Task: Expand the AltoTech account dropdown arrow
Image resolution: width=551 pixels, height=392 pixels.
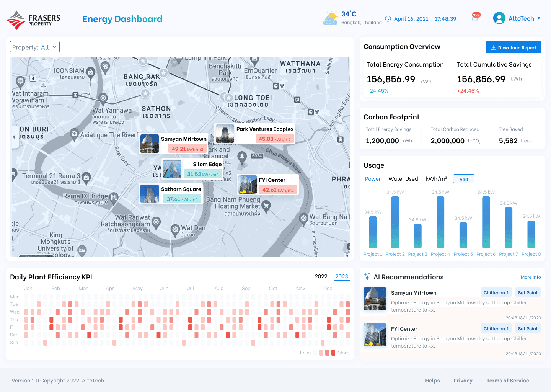Action: (x=539, y=18)
